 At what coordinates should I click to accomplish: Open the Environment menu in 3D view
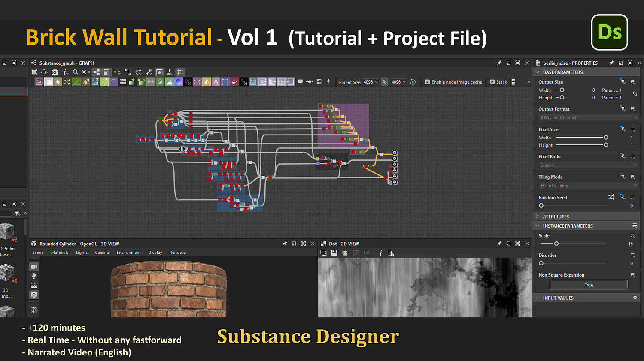pos(128,253)
